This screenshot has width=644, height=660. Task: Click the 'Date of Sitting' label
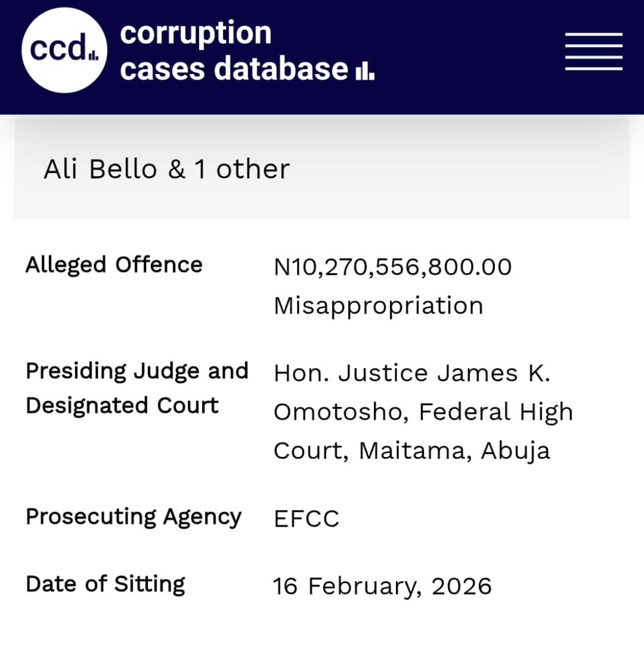pyautogui.click(x=105, y=584)
